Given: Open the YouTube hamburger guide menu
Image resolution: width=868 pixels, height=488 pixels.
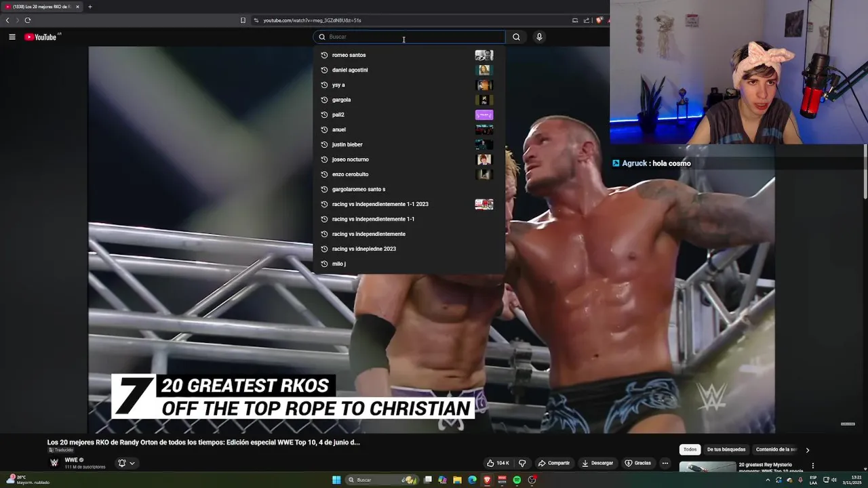Looking at the screenshot, I should [x=12, y=37].
